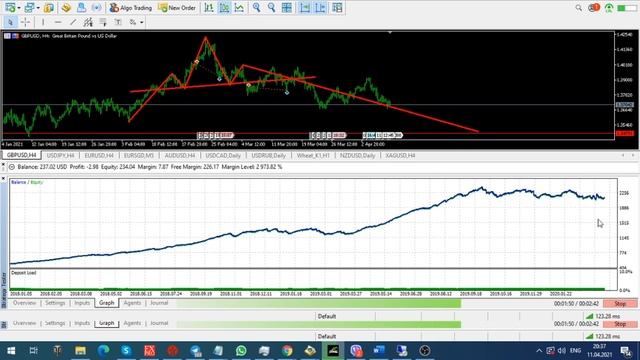Click the left arrow beside chart tabs
640x360 pixels.
(x=623, y=156)
